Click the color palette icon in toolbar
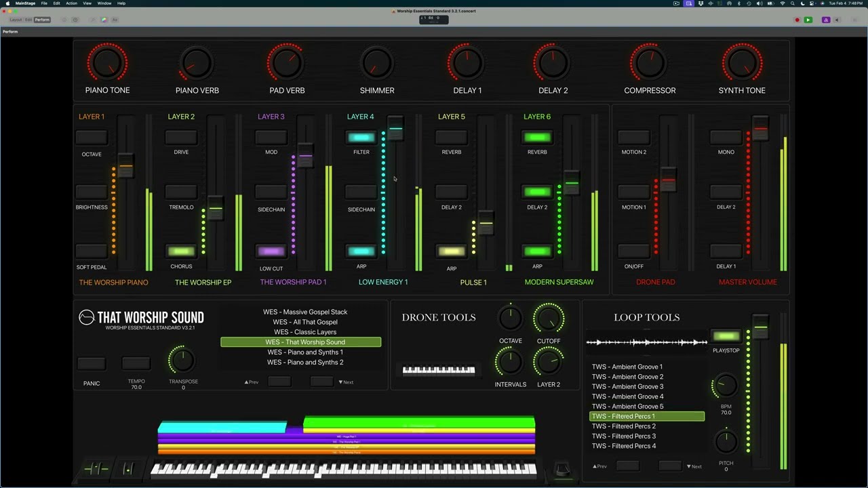Image resolution: width=868 pixels, height=488 pixels. tap(104, 20)
